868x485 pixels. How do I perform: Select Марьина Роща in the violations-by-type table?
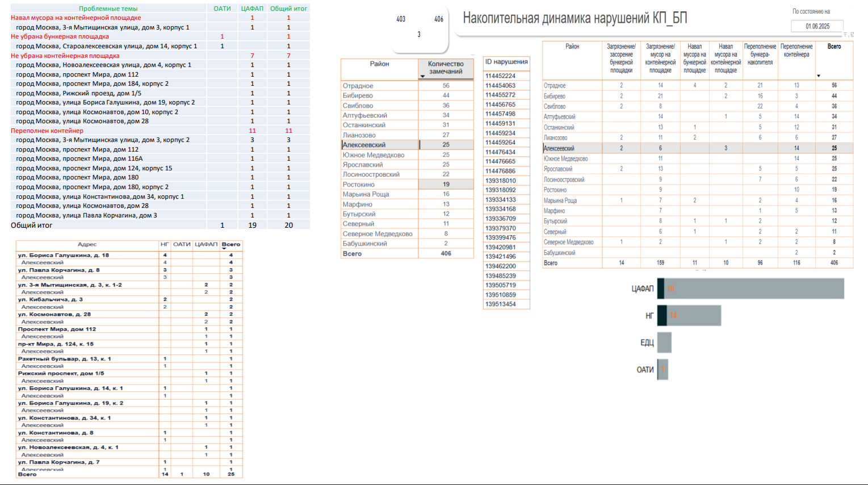point(560,200)
